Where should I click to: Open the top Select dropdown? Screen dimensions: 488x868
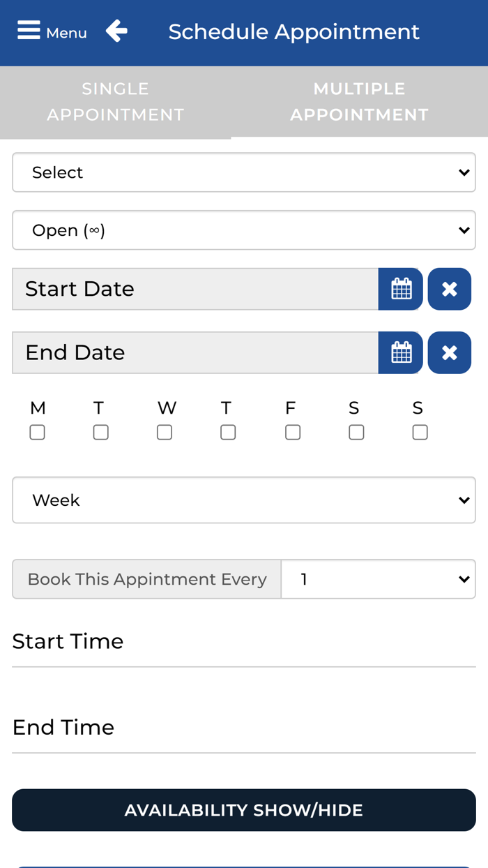(244, 172)
